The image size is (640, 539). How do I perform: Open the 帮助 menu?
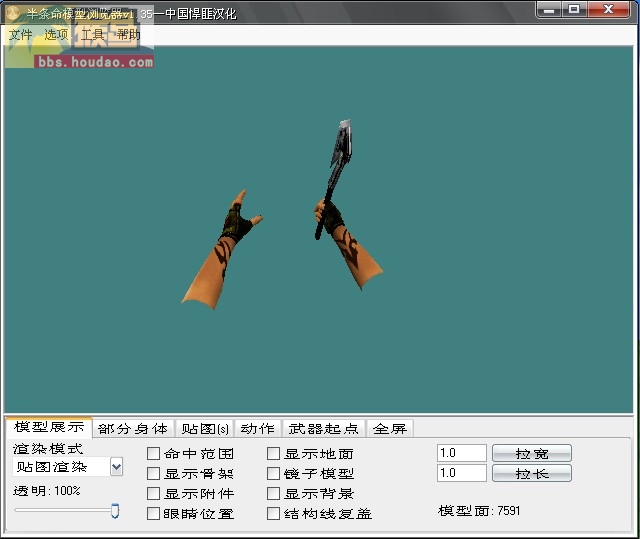click(x=128, y=35)
